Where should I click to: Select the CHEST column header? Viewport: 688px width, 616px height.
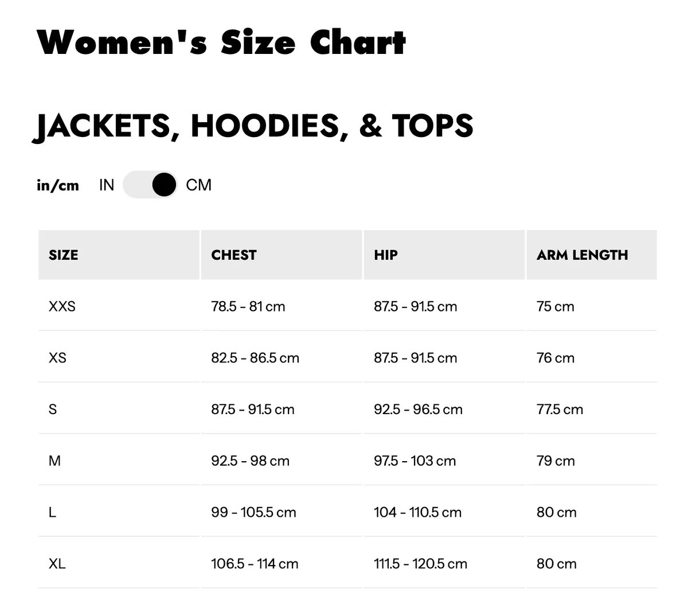coord(233,255)
